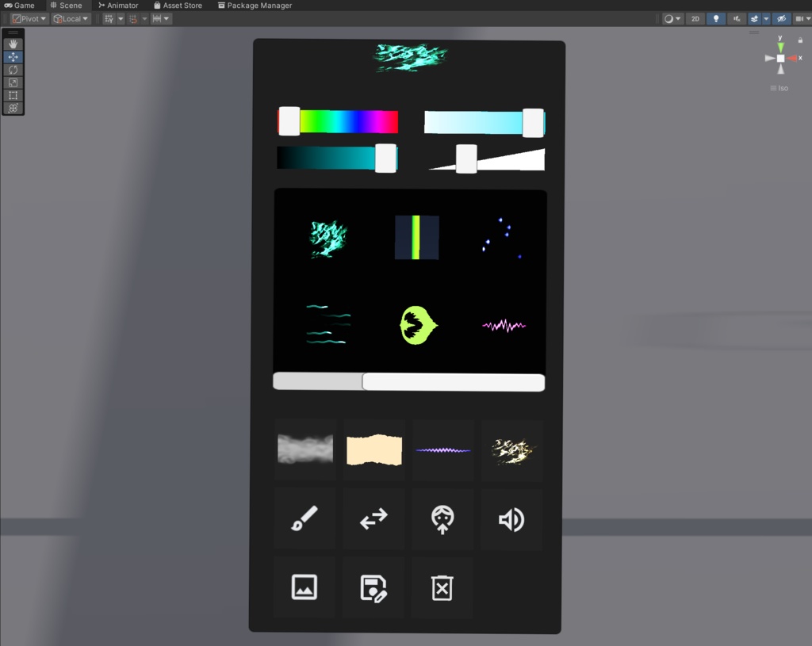Click the swap arrows icon in the panel
Image resolution: width=812 pixels, height=646 pixels.
(x=373, y=519)
